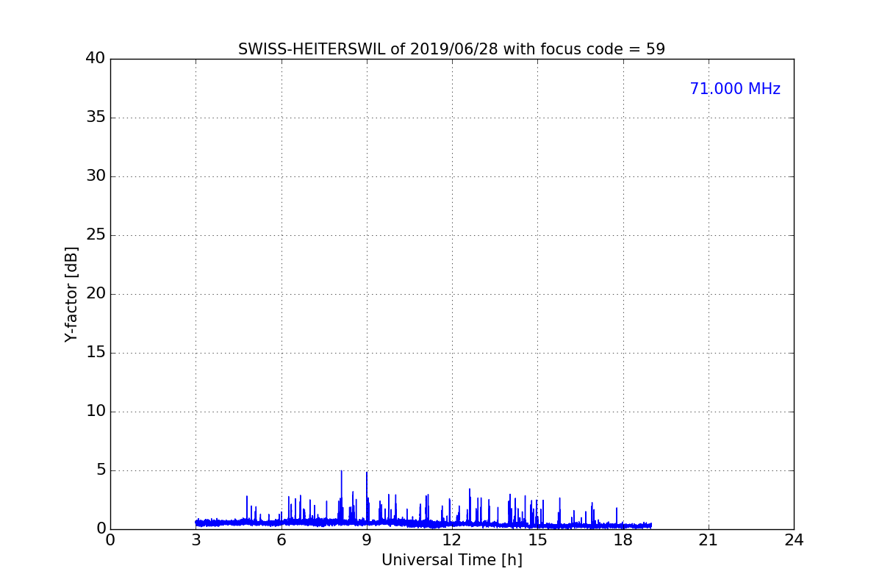882x588 pixels.
Task: Click the y-axis tick label 30
Action: pos(96,176)
